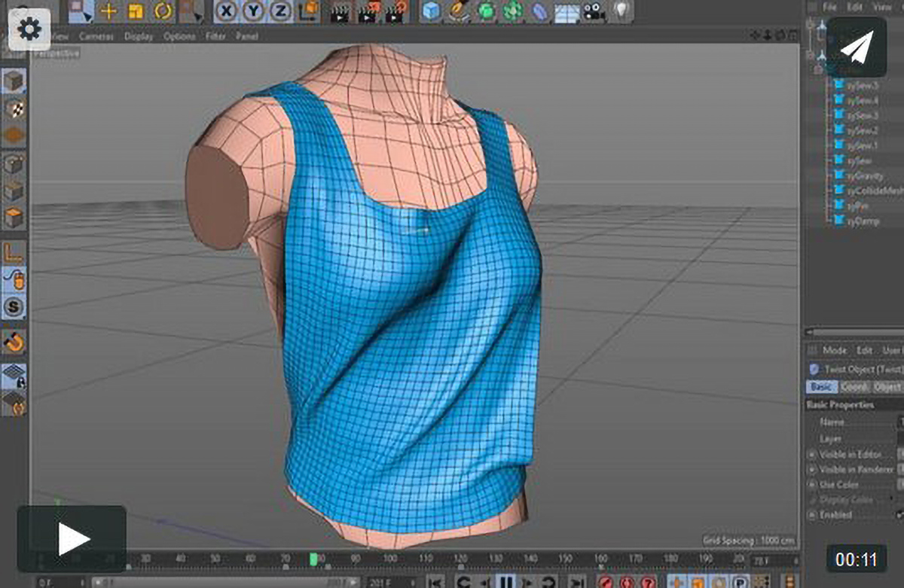Open the Cameras menu
Image resolution: width=904 pixels, height=588 pixels.
pyautogui.click(x=96, y=36)
